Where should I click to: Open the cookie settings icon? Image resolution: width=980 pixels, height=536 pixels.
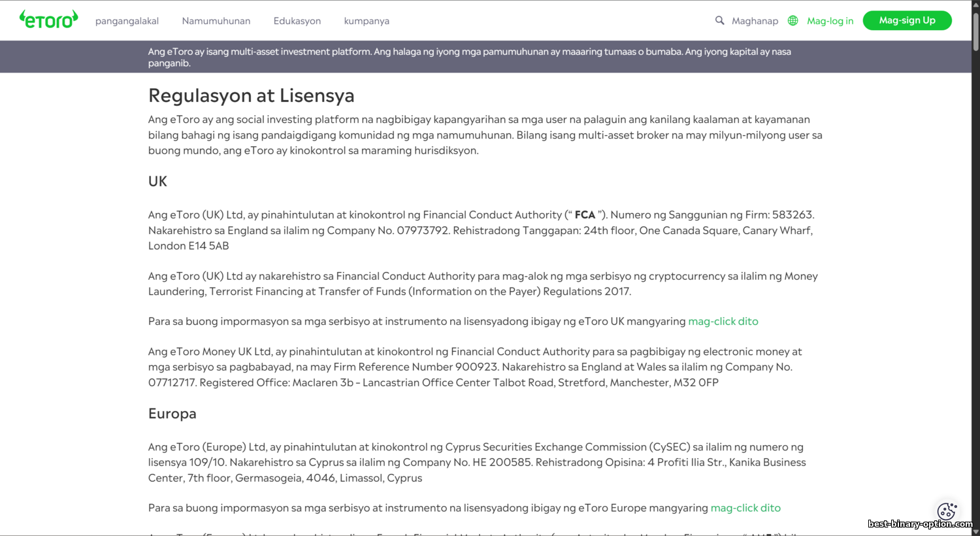pos(946,511)
